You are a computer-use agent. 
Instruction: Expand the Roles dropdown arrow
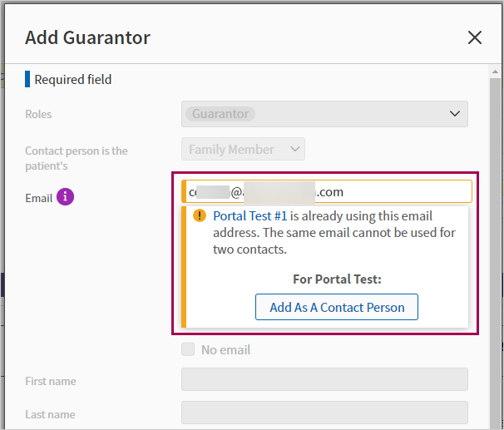point(454,114)
